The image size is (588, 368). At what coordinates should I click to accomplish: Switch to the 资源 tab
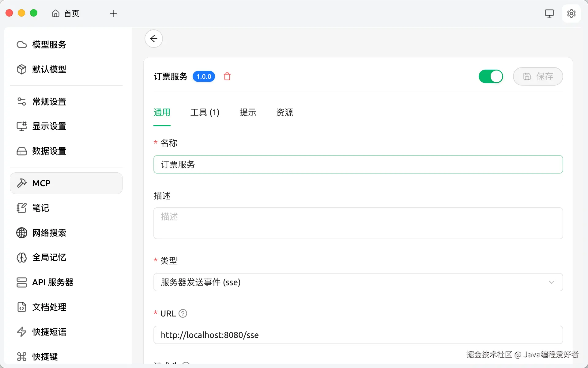click(x=285, y=113)
